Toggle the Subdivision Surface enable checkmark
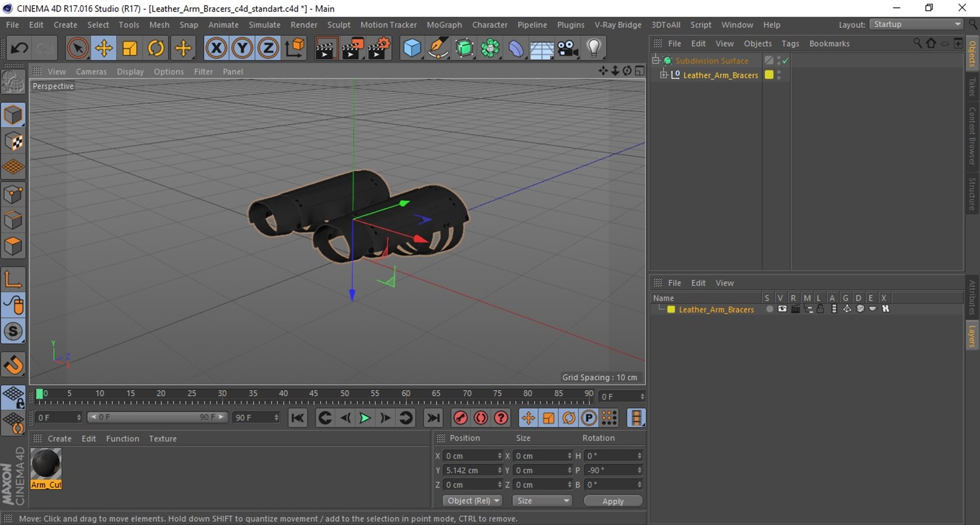Image resolution: width=980 pixels, height=525 pixels. [786, 61]
